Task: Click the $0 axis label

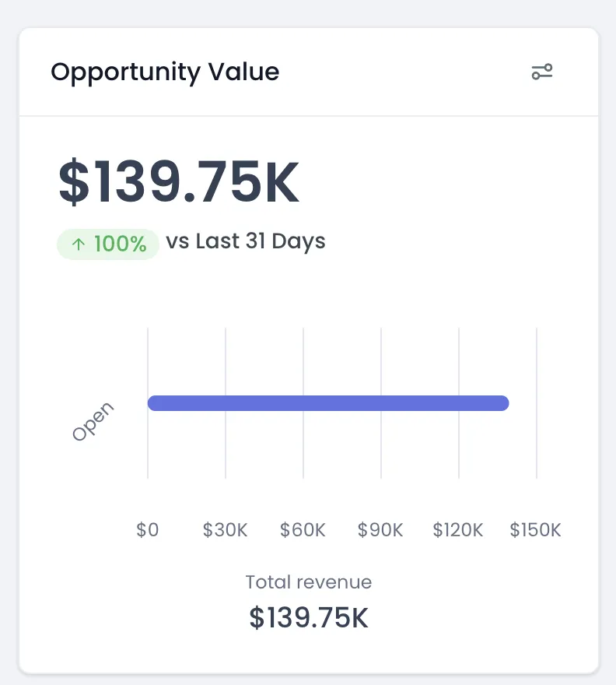Action: coord(148,530)
